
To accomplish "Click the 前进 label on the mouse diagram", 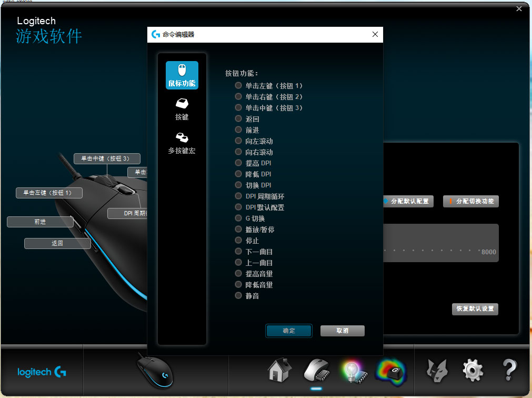I will tap(40, 222).
